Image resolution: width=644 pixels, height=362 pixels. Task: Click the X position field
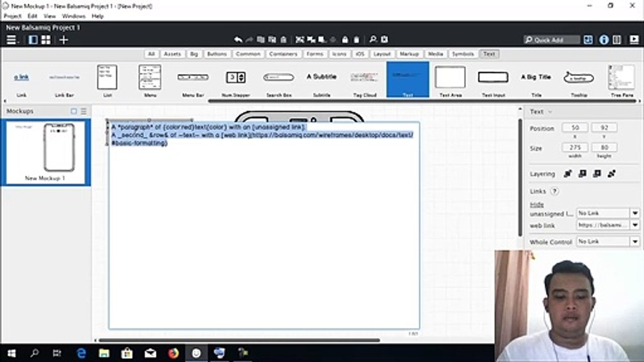[575, 128]
